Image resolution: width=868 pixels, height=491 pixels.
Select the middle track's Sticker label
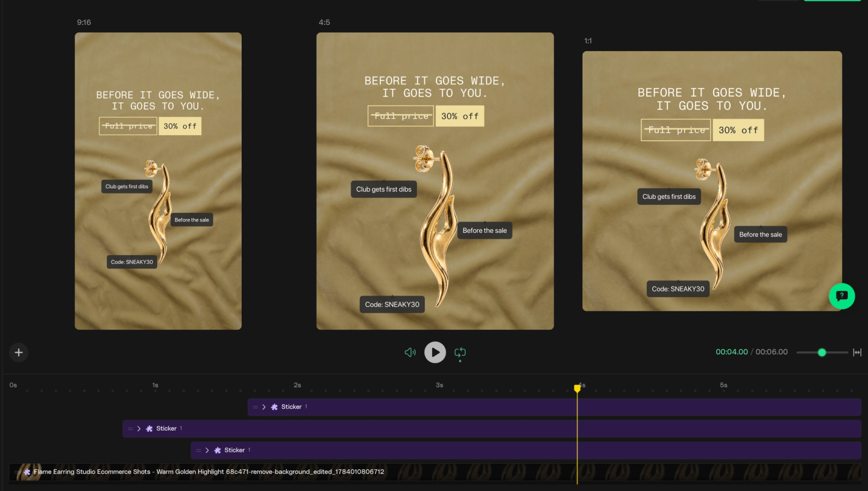point(166,429)
